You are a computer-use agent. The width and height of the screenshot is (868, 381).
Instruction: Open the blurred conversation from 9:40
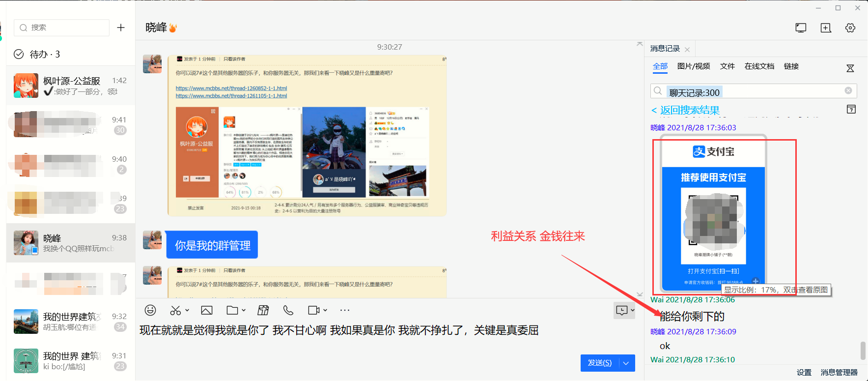pyautogui.click(x=71, y=164)
